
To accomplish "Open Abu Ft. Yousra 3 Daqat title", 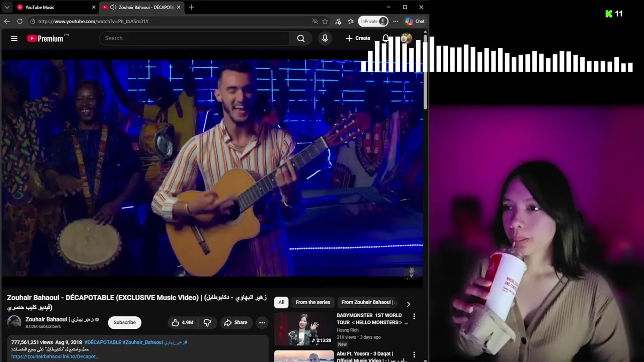I will pos(371,356).
